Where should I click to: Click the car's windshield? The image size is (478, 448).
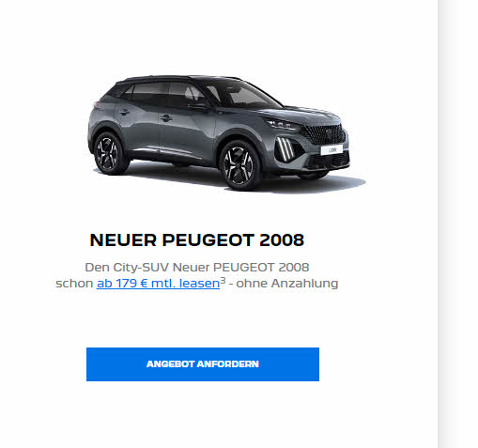click(x=244, y=94)
